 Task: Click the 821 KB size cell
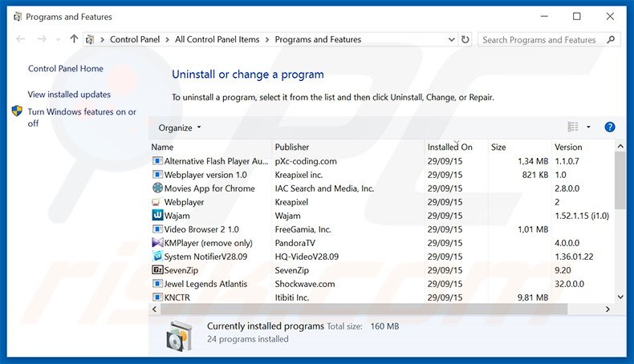pyautogui.click(x=535, y=175)
